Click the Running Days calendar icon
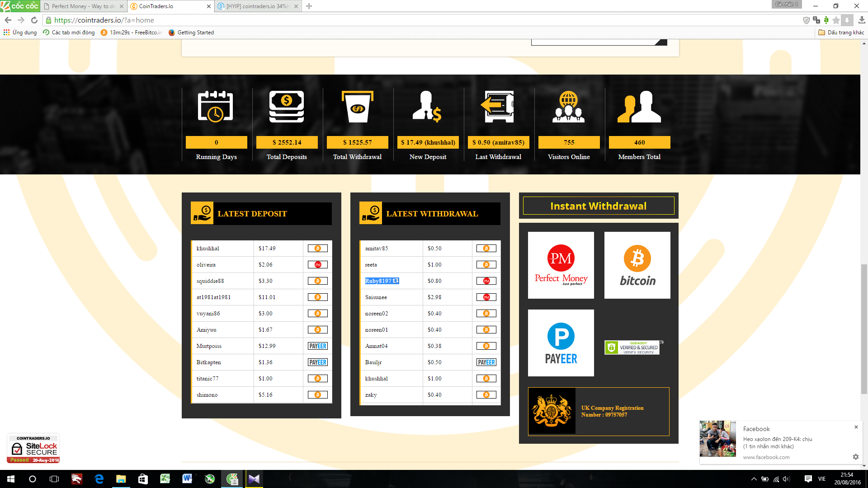 point(216,107)
